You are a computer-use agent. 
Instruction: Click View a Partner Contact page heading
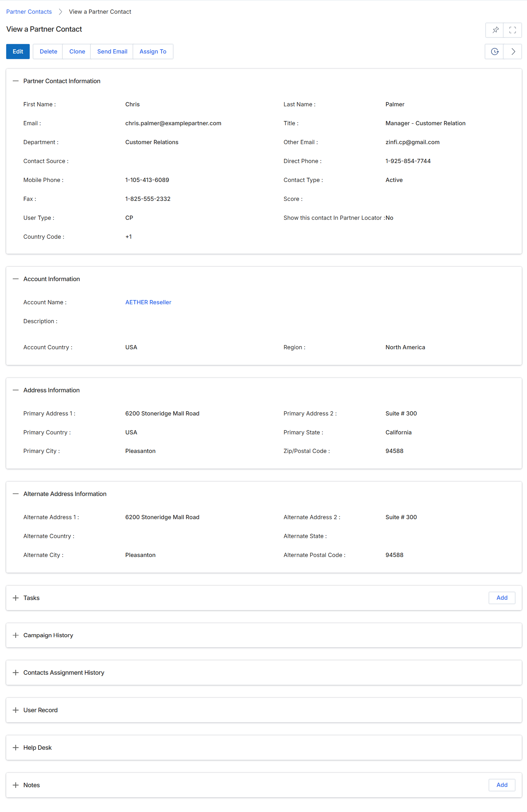[44, 29]
